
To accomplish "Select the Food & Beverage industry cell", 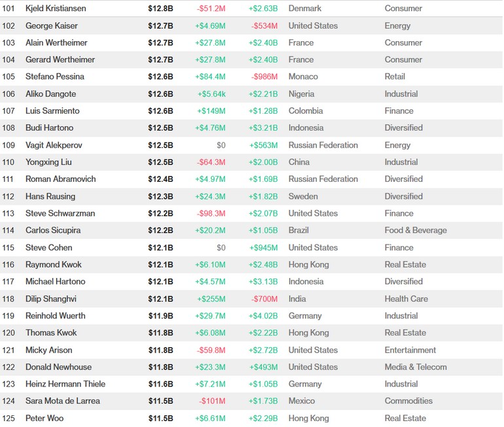I will pyautogui.click(x=416, y=230).
